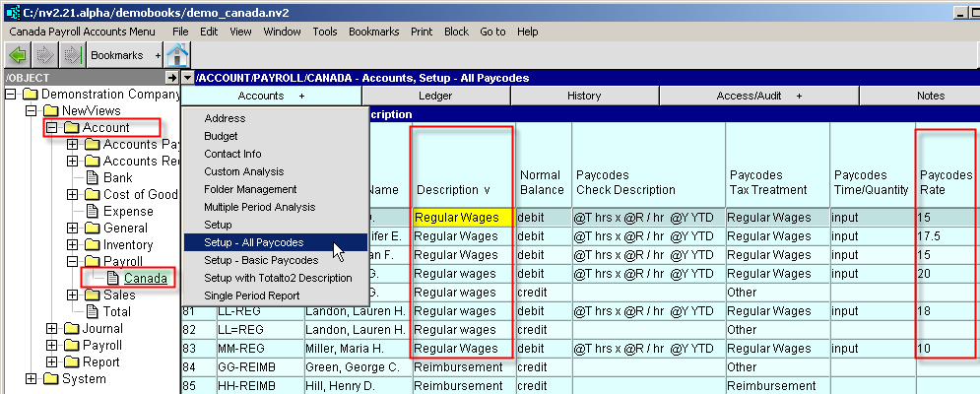980x394 pixels.
Task: Expand the Journal folder node
Action: 51,329
